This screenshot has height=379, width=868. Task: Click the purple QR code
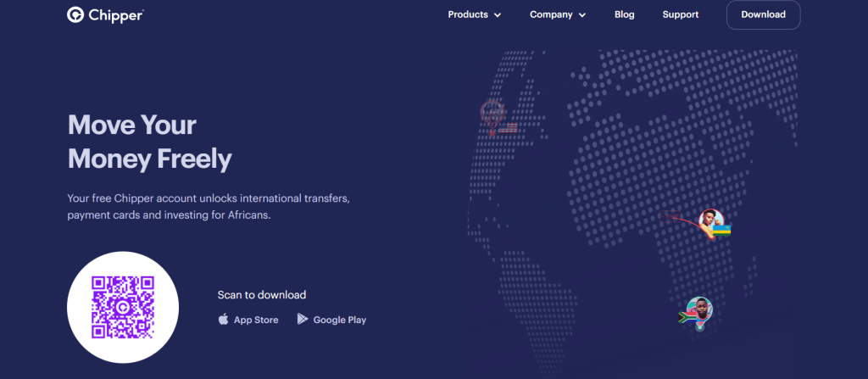pos(123,308)
